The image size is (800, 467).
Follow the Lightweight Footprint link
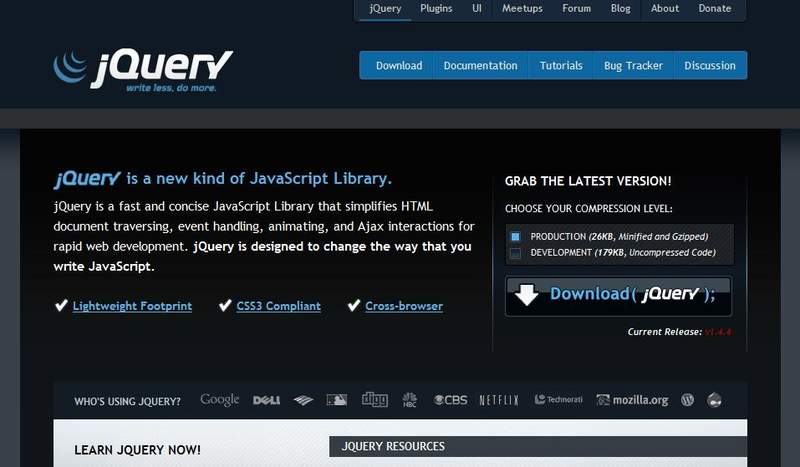tap(132, 306)
